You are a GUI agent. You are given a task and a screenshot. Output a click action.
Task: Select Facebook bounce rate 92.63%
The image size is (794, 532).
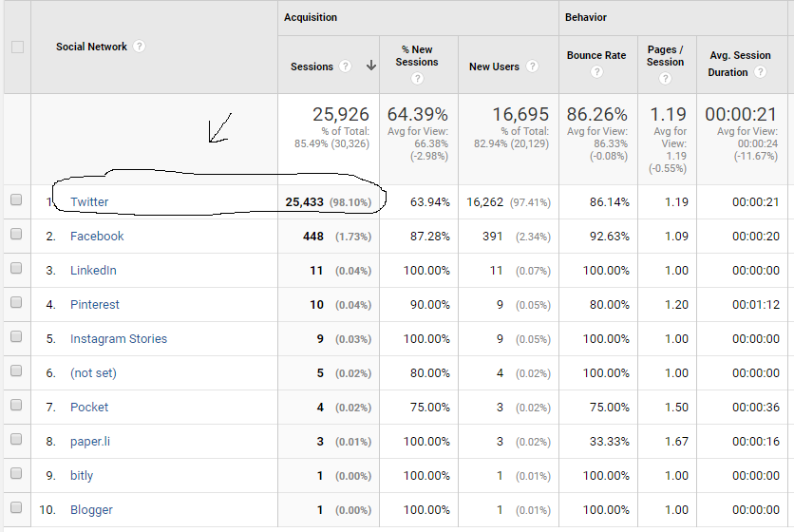pos(609,237)
